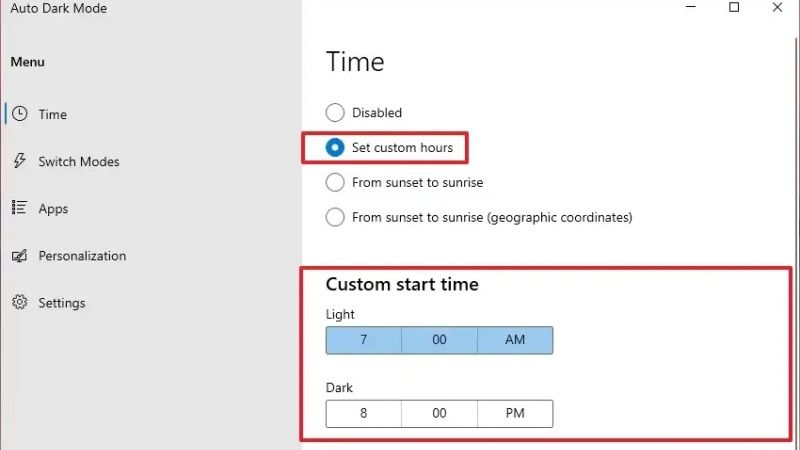The image size is (800, 450).
Task: Choose From sunset to sunrise option
Action: coord(335,182)
